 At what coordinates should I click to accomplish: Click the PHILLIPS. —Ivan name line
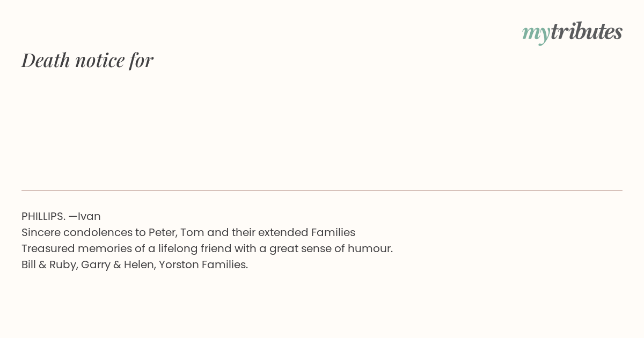point(61,216)
